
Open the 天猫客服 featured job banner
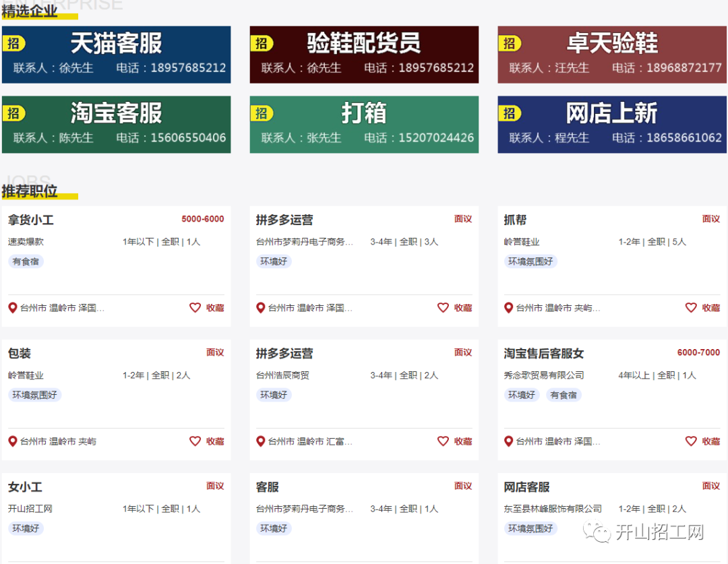click(116, 54)
